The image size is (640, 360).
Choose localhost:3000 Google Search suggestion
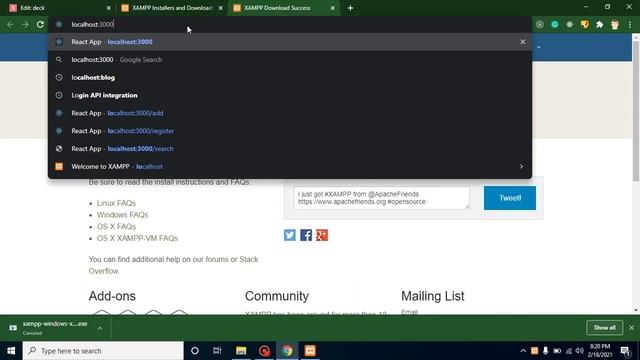pos(290,60)
